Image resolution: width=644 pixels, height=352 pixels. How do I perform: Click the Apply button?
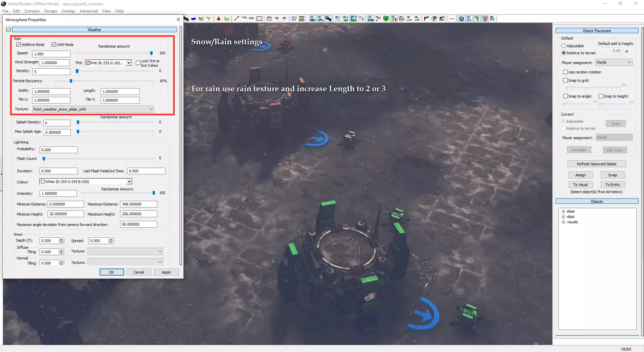click(x=166, y=272)
